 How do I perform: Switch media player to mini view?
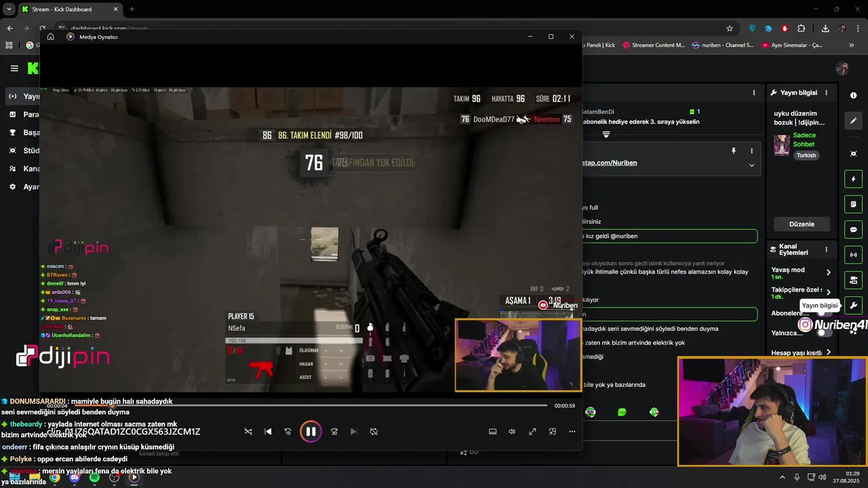click(x=552, y=432)
